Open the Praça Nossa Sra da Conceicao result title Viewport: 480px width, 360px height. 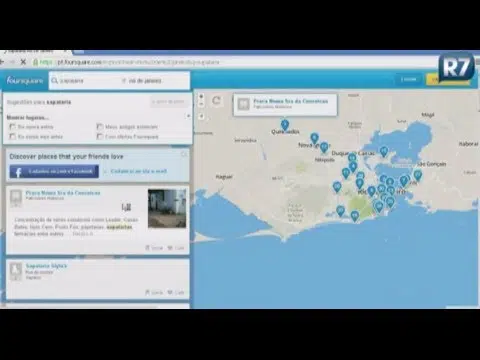[x=63, y=193]
